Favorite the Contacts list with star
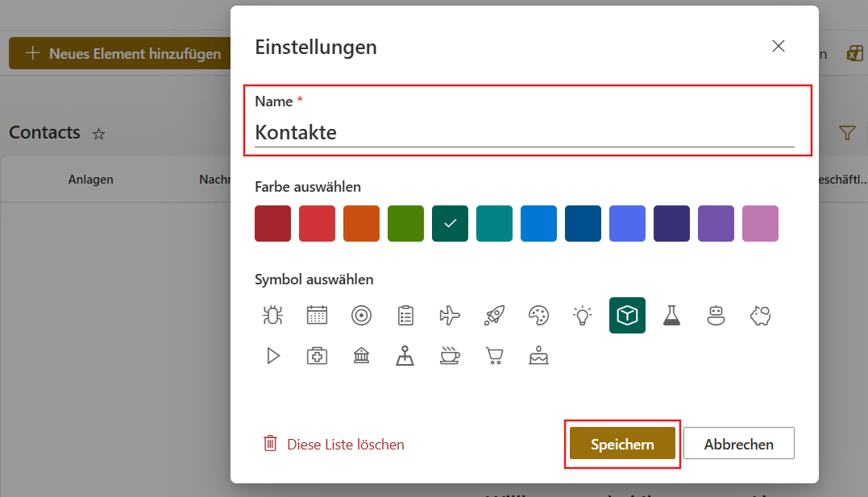Screen dimensions: 868x497 click(x=99, y=135)
